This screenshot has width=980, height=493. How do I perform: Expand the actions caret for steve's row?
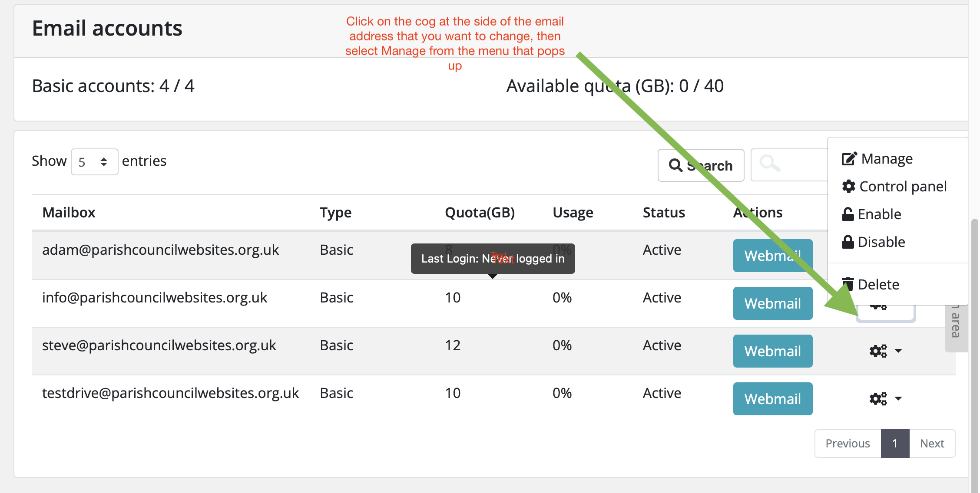tap(898, 351)
